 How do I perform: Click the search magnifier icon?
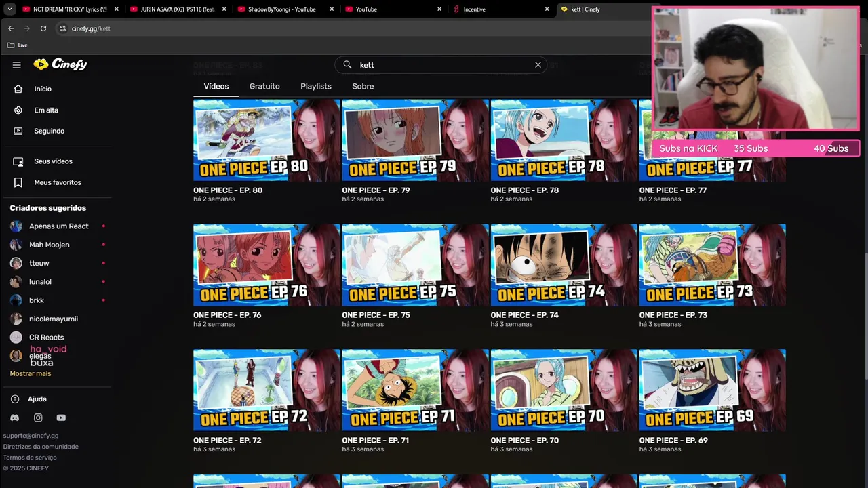(347, 65)
